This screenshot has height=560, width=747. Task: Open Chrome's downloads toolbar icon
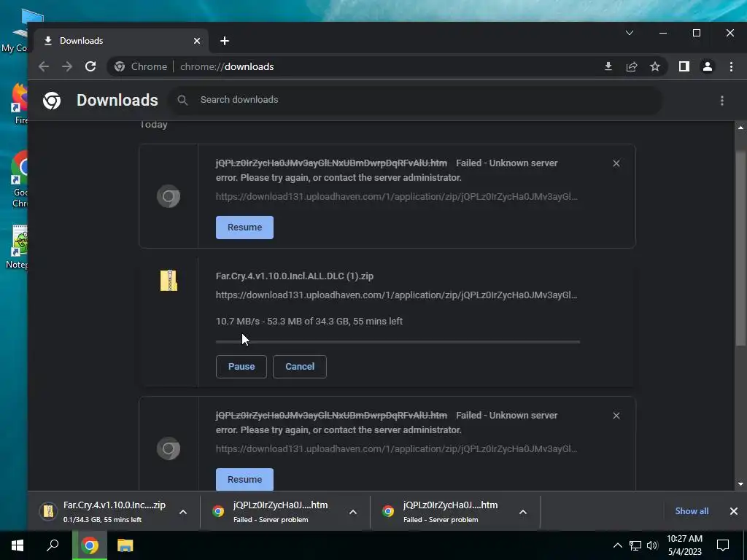(608, 66)
